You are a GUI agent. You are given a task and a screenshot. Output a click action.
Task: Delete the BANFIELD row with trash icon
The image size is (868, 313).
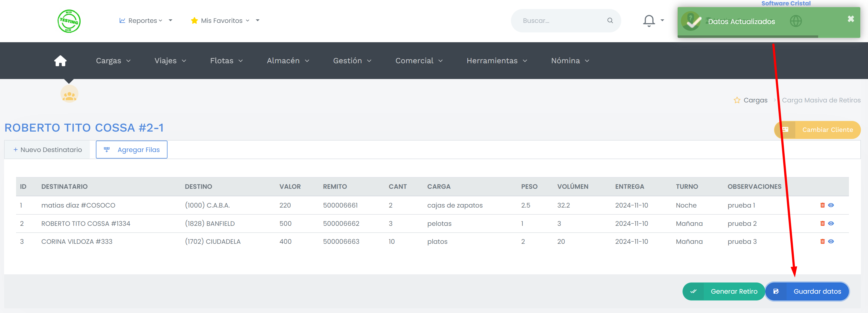pyautogui.click(x=822, y=223)
